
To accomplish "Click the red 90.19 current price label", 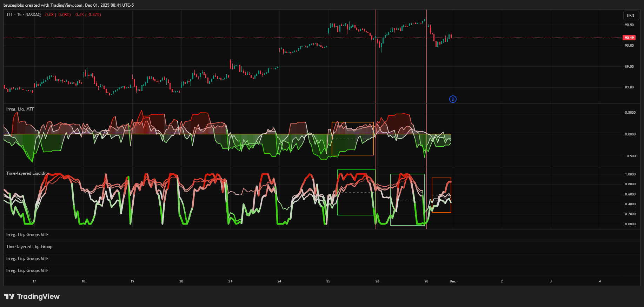I will [629, 38].
